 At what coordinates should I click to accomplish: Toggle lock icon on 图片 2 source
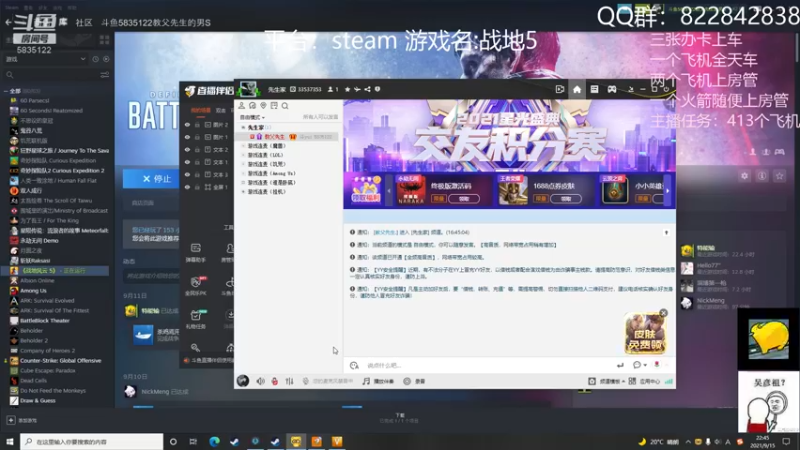click(x=197, y=124)
